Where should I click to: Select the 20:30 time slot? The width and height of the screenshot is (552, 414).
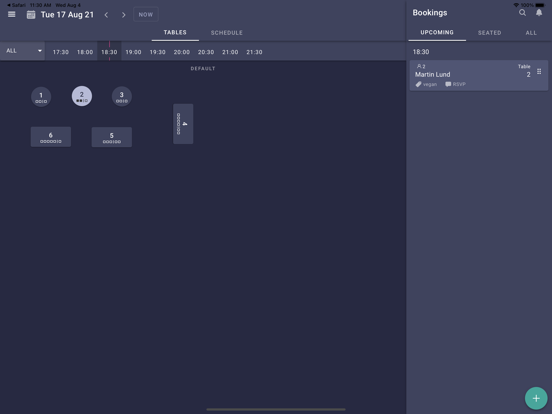tap(206, 52)
